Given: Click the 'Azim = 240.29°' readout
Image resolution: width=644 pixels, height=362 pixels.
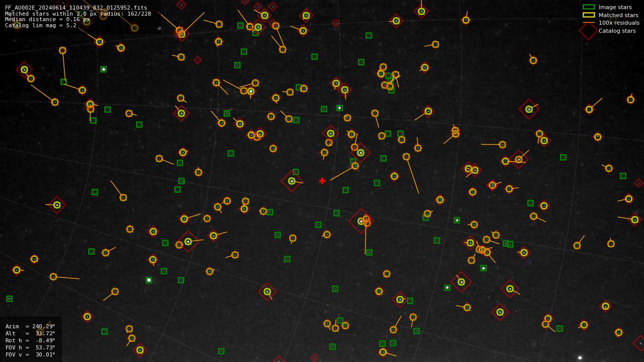Looking at the screenshot, I should 30,326.
